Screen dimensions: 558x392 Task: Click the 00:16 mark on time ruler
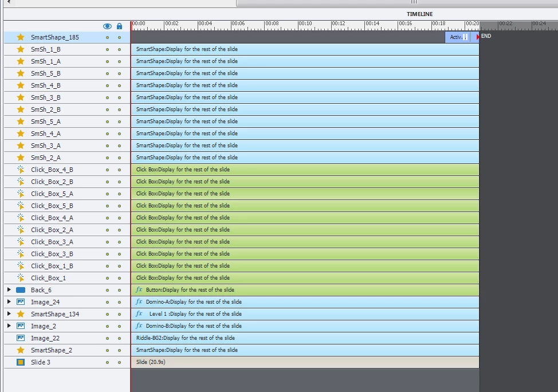coord(406,23)
